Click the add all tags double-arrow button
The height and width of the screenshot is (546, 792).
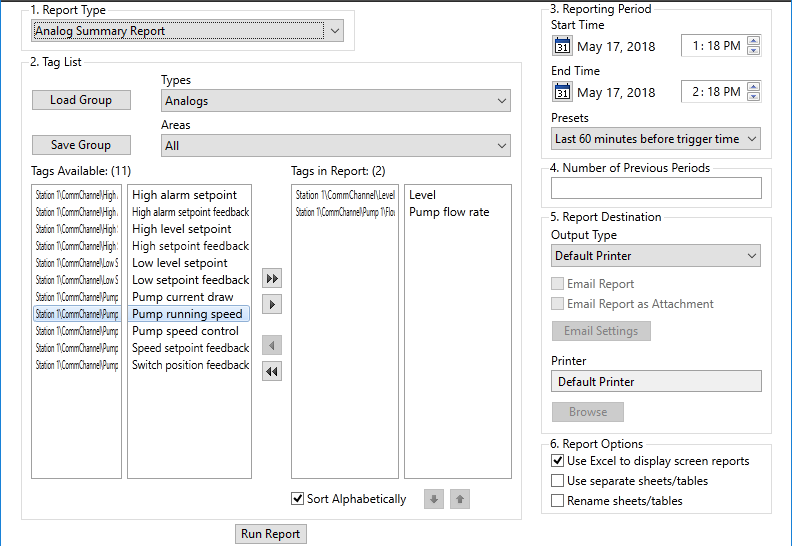click(272, 279)
